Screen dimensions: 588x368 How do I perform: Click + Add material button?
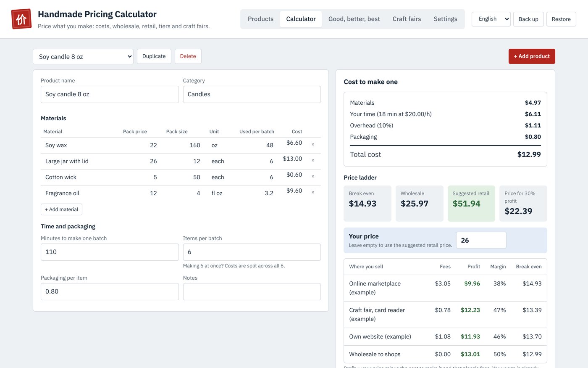(61, 209)
